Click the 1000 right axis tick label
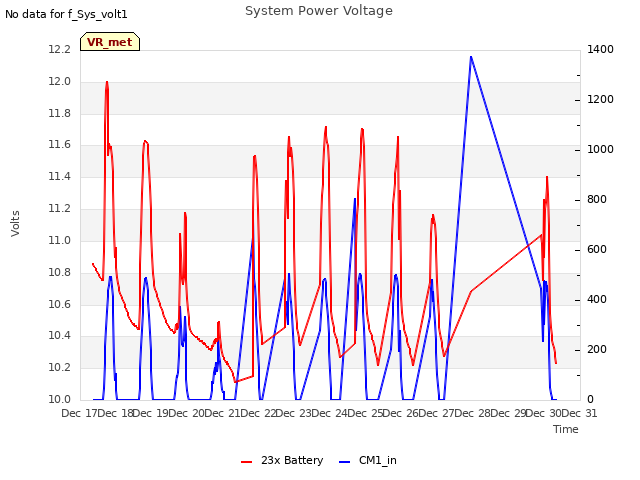 600,149
